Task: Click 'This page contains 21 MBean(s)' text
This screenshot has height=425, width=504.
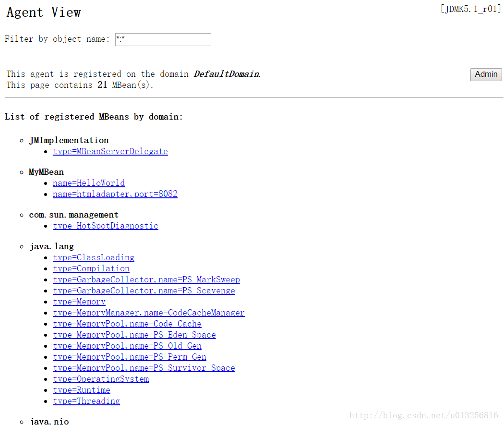Action: (x=80, y=85)
